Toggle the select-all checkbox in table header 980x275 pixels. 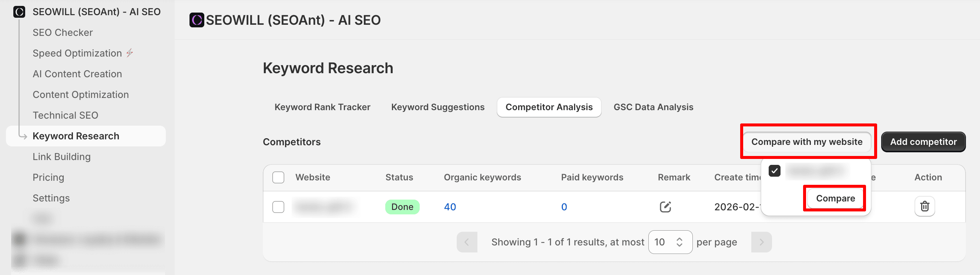pyautogui.click(x=278, y=177)
